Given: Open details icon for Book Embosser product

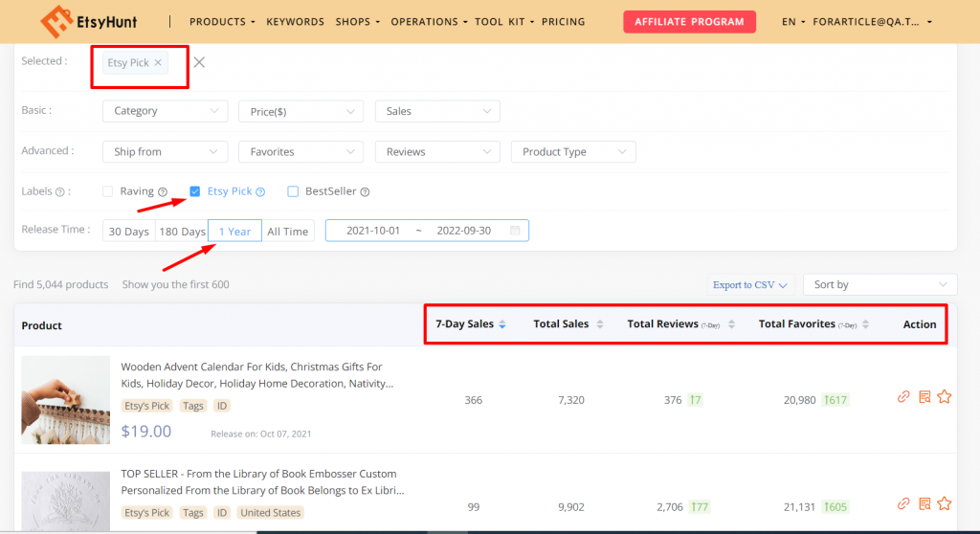Looking at the screenshot, I should point(924,503).
